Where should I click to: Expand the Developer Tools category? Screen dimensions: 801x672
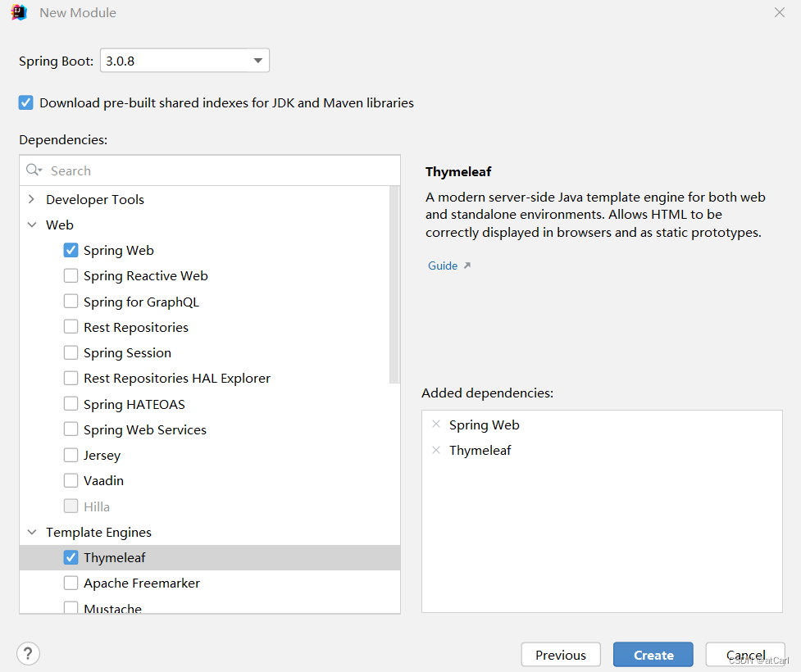(32, 199)
